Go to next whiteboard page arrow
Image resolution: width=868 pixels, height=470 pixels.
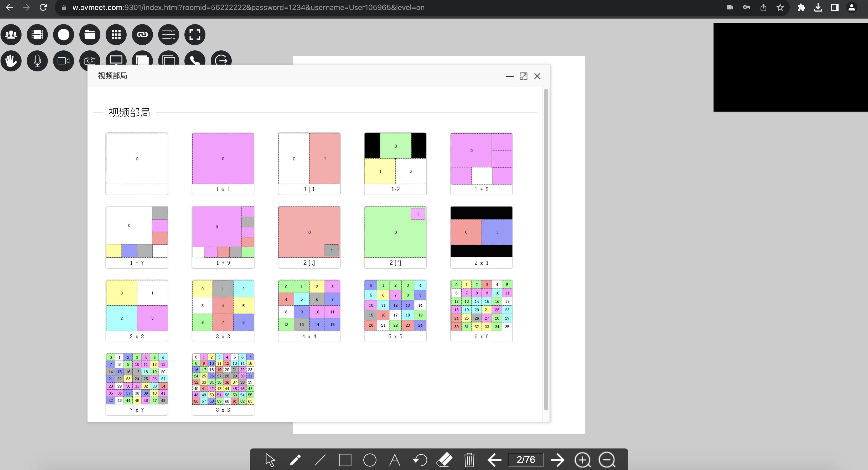557,460
